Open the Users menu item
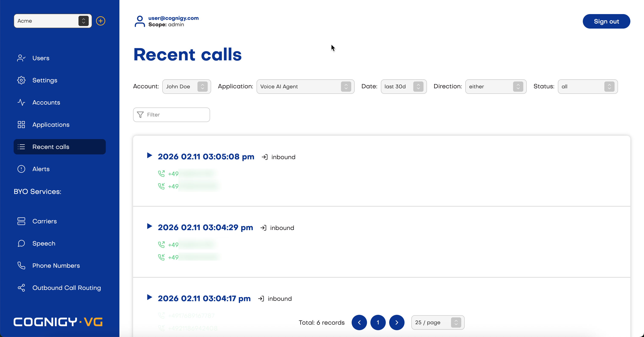 (41, 58)
